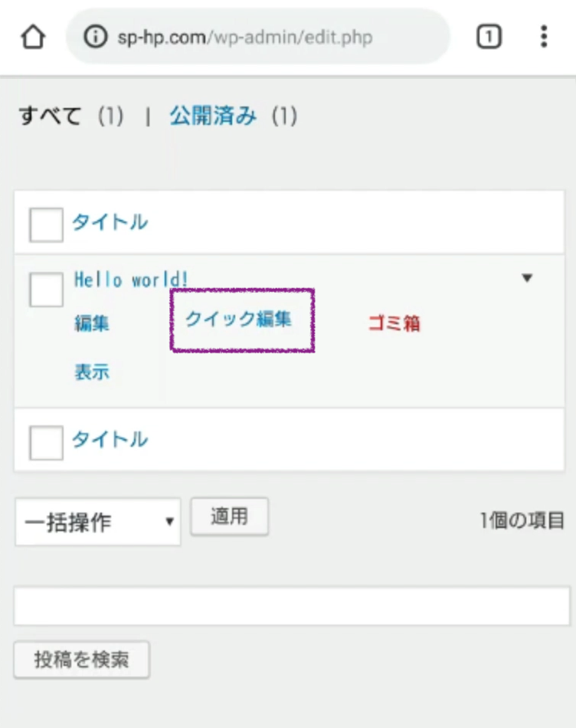Click the 編集 link under Hello world!
This screenshot has height=728, width=576.
pos(92,324)
